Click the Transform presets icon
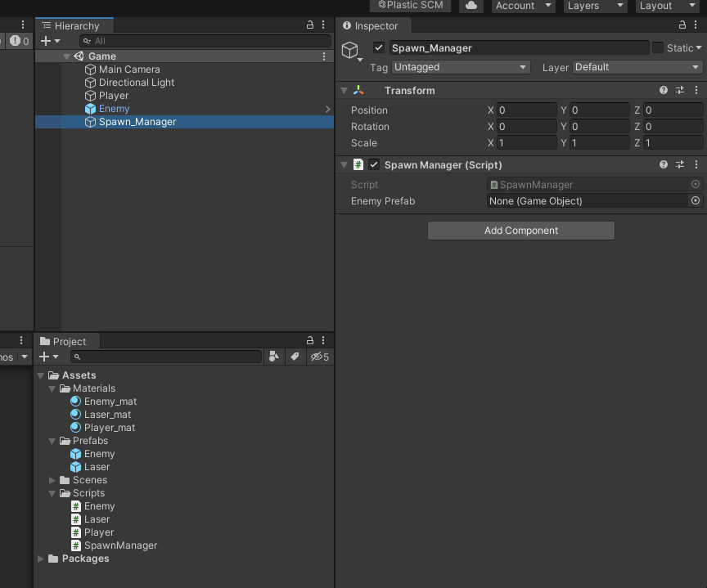 click(x=680, y=90)
